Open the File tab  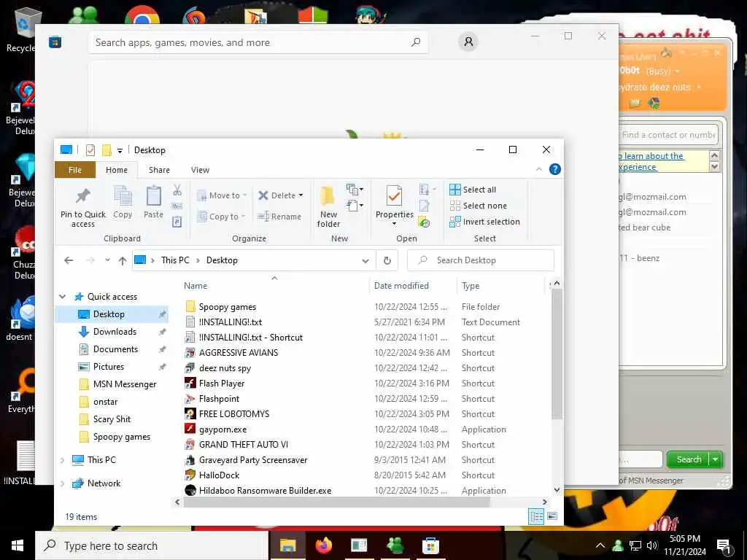tap(75, 170)
